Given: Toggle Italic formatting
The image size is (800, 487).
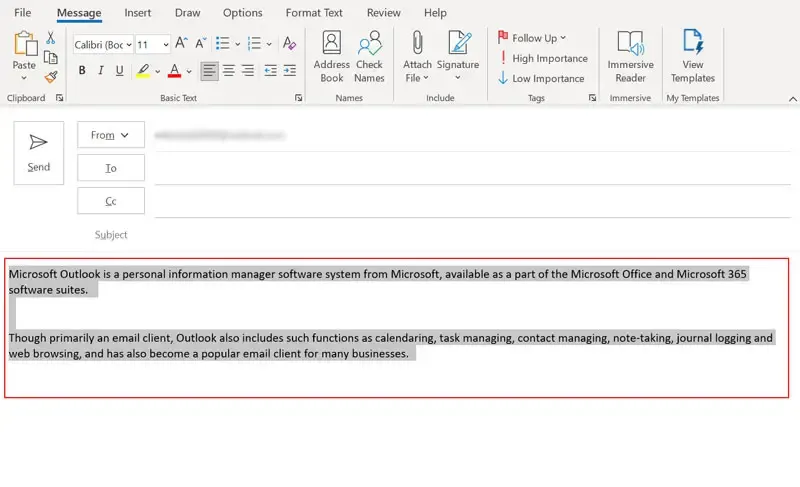Looking at the screenshot, I should [101, 70].
